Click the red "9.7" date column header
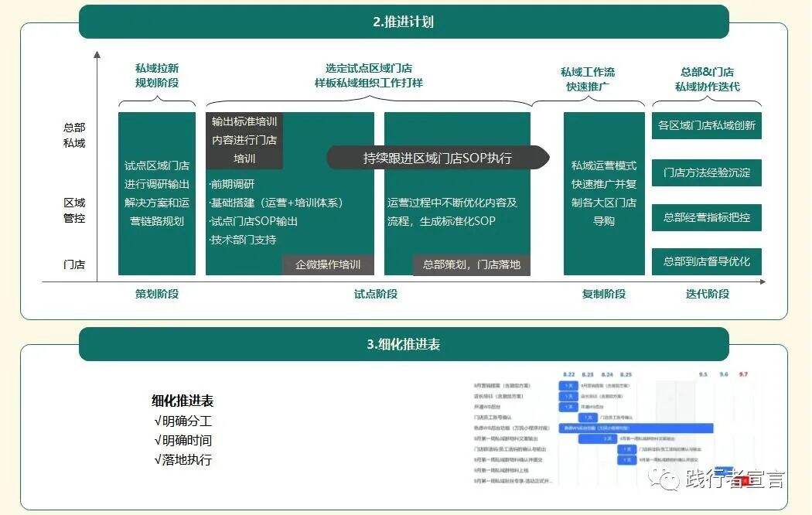 [743, 374]
